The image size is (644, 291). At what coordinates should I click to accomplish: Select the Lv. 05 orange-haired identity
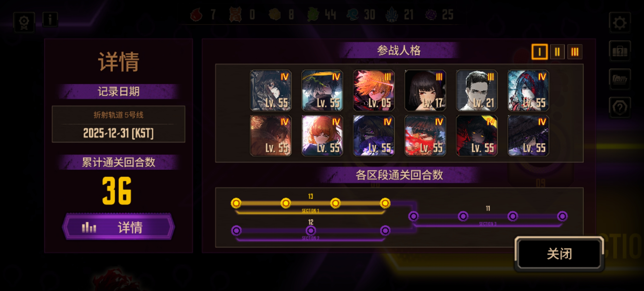pyautogui.click(x=374, y=91)
